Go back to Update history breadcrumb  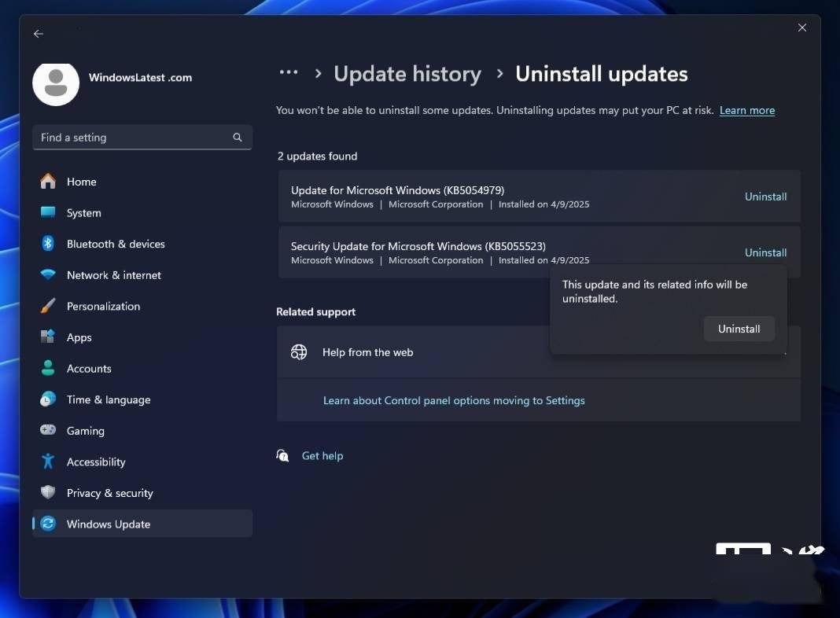(x=407, y=74)
